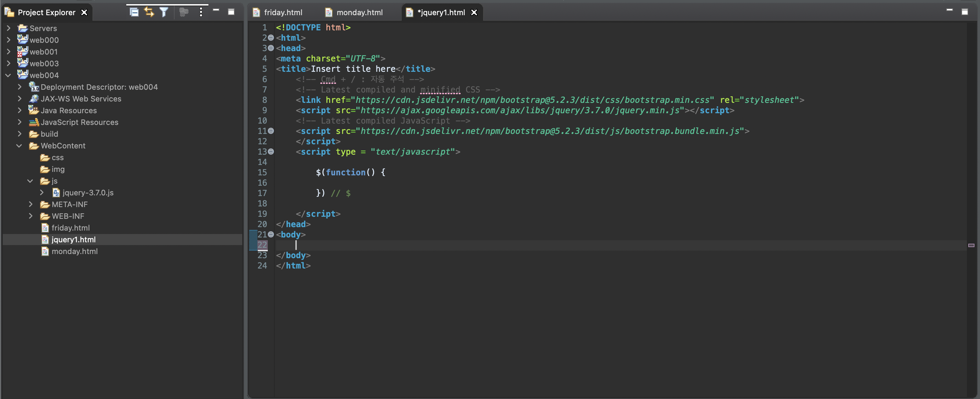Image resolution: width=980 pixels, height=399 pixels.
Task: Expand the Servers folder
Action: tap(8, 28)
